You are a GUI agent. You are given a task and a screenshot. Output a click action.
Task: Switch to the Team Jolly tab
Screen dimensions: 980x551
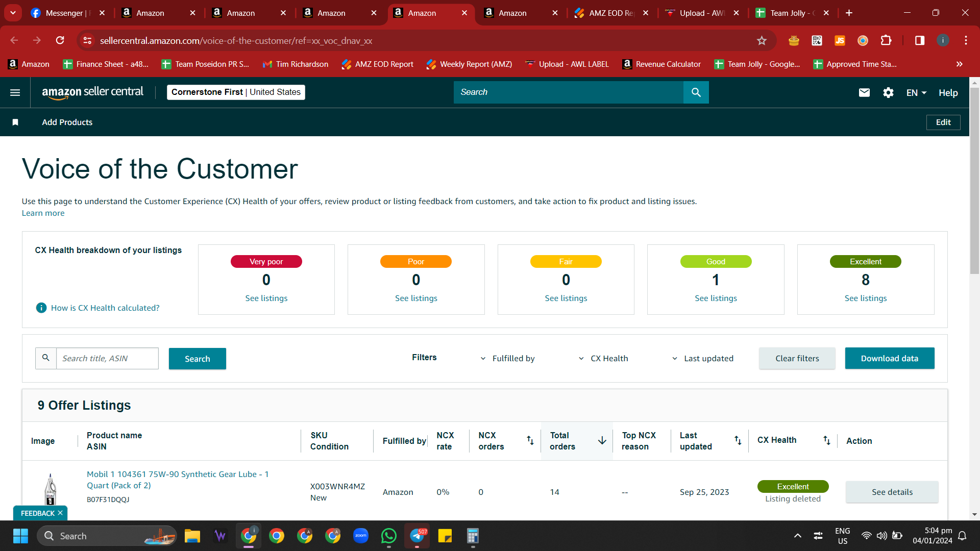pos(792,13)
